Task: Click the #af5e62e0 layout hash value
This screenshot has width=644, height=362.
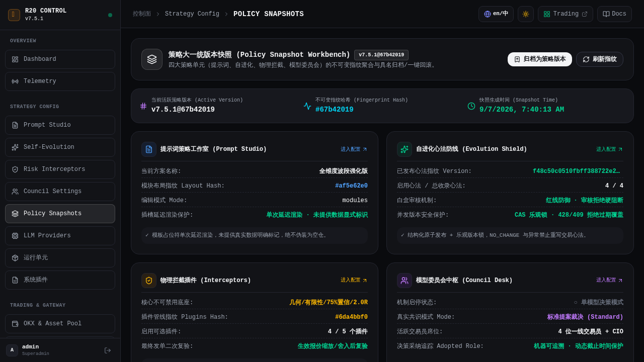Action: tap(351, 186)
